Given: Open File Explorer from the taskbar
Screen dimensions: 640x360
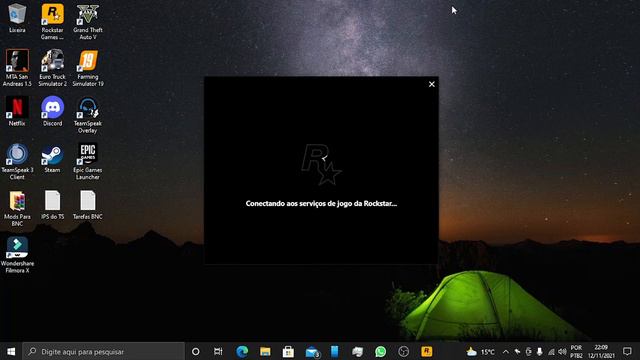Looking at the screenshot, I should tap(265, 351).
